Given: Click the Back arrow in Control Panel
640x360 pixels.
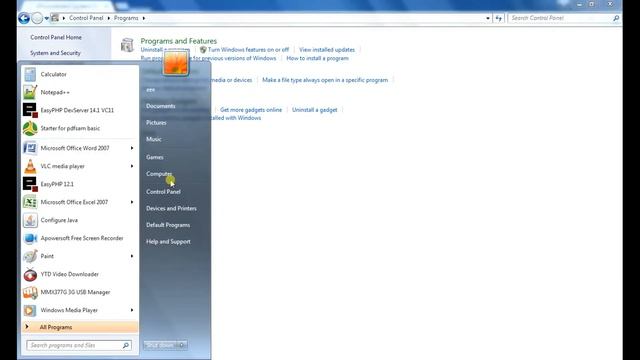Looking at the screenshot, I should pyautogui.click(x=24, y=18).
